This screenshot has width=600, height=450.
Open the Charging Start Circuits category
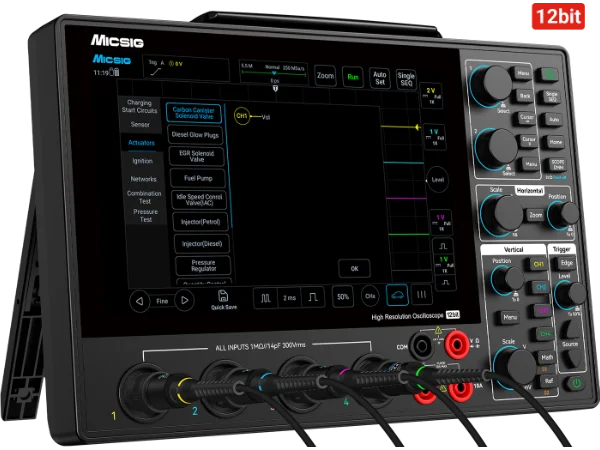point(139,106)
